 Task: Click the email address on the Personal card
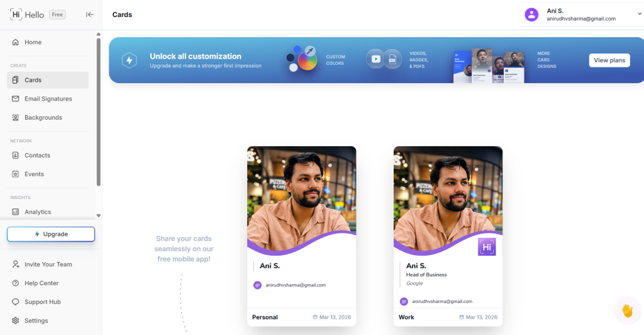(296, 285)
